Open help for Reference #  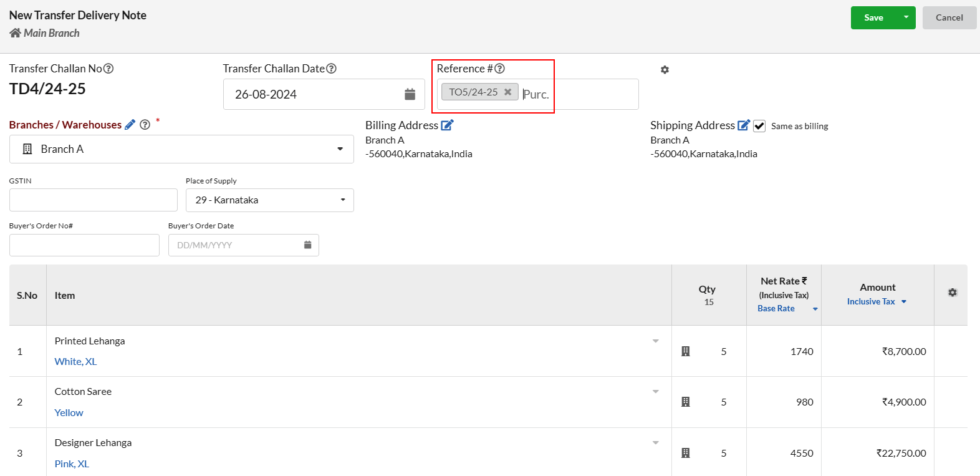(x=500, y=69)
